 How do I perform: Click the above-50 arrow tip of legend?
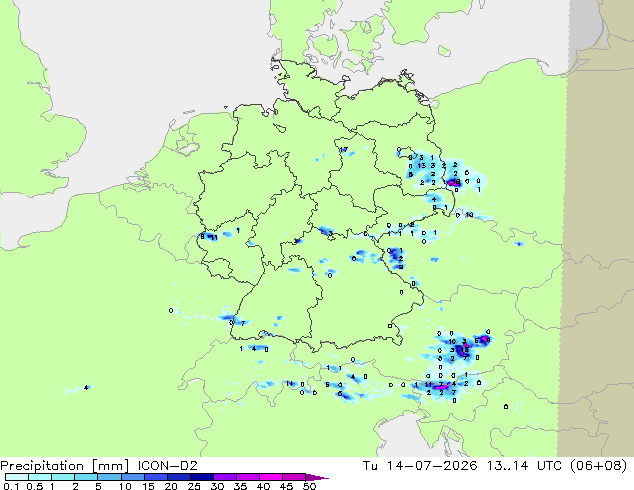[317, 477]
